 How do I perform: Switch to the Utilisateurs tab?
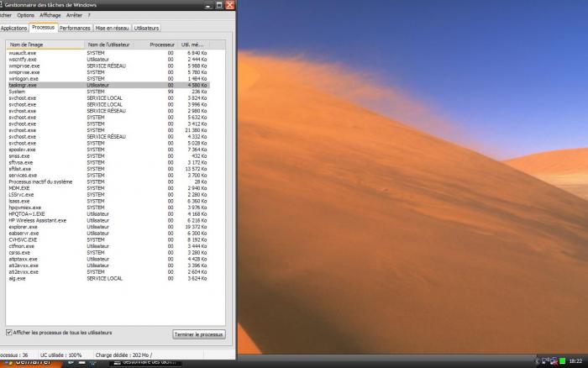coord(146,28)
